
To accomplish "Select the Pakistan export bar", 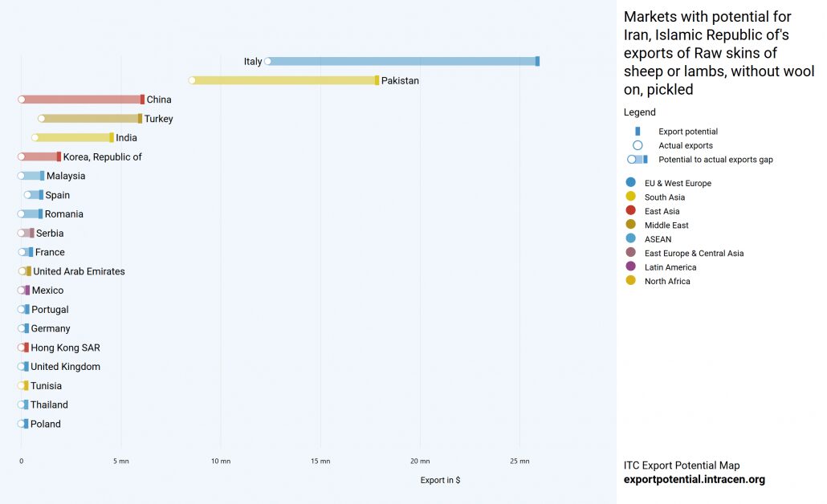I will click(283, 80).
